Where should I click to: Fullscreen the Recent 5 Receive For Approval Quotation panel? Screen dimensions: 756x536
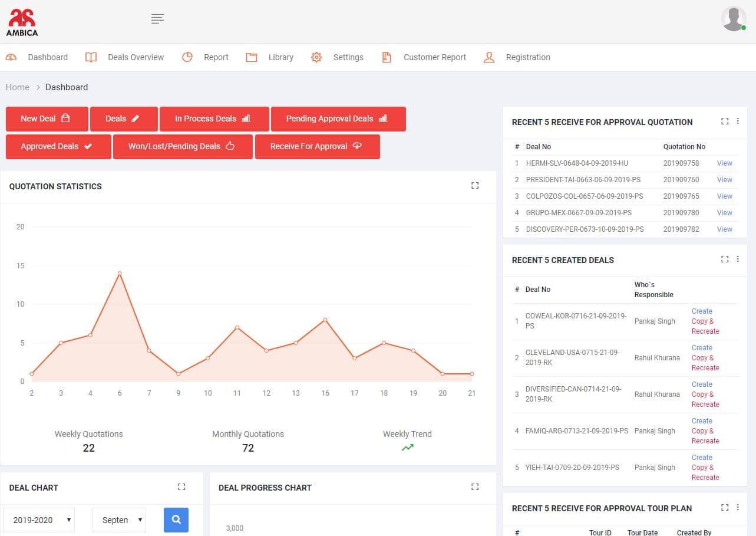tap(725, 121)
